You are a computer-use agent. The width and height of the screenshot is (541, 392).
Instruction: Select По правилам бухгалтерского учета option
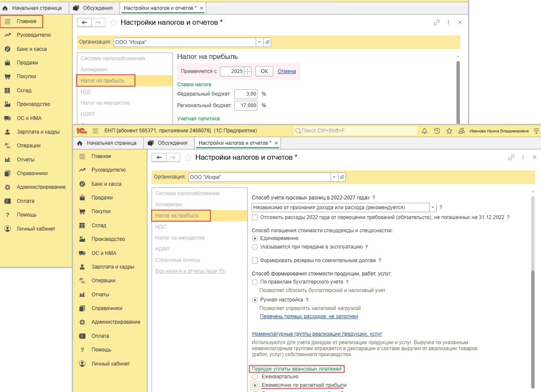255,282
